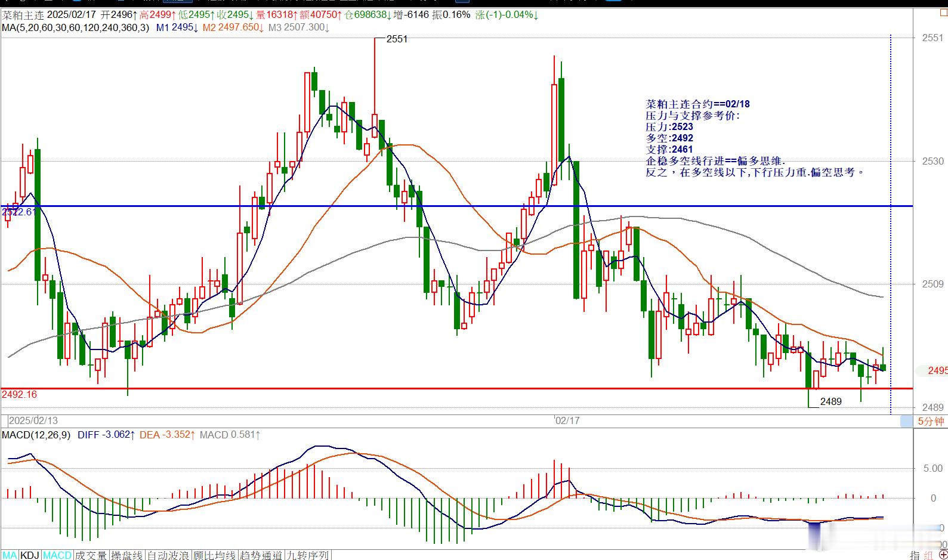Click the MA(5,20,60,30,60,120,240,360,3) parameter label
Viewport: 948px width, 560px height.
coord(76,27)
